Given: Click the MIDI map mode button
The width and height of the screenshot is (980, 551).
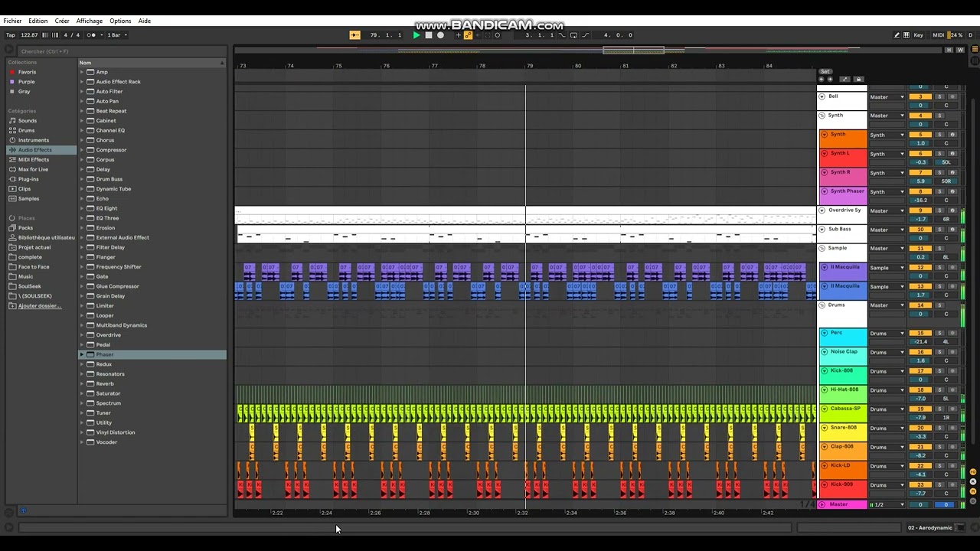Looking at the screenshot, I should point(939,35).
